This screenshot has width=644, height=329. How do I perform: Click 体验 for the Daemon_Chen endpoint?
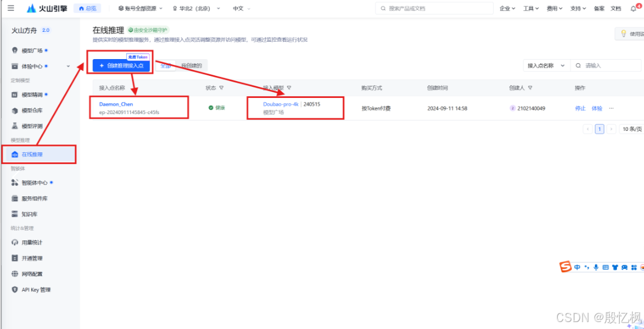[597, 108]
